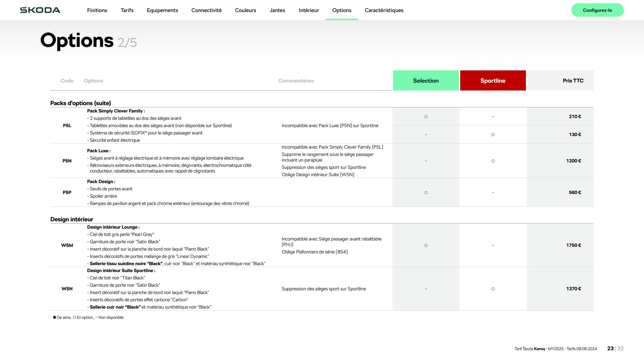Click the Sportline column header
Screen dimensions: 644x362
point(492,80)
